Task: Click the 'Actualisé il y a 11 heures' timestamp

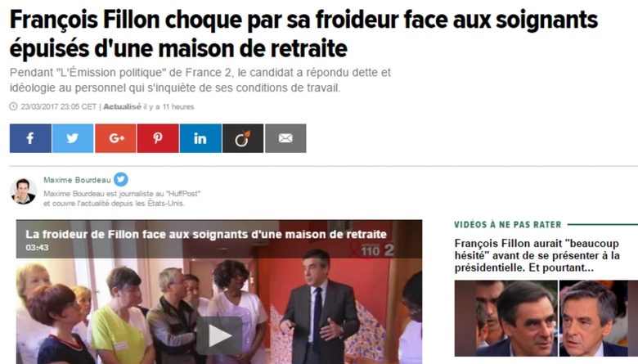Action: (149, 106)
